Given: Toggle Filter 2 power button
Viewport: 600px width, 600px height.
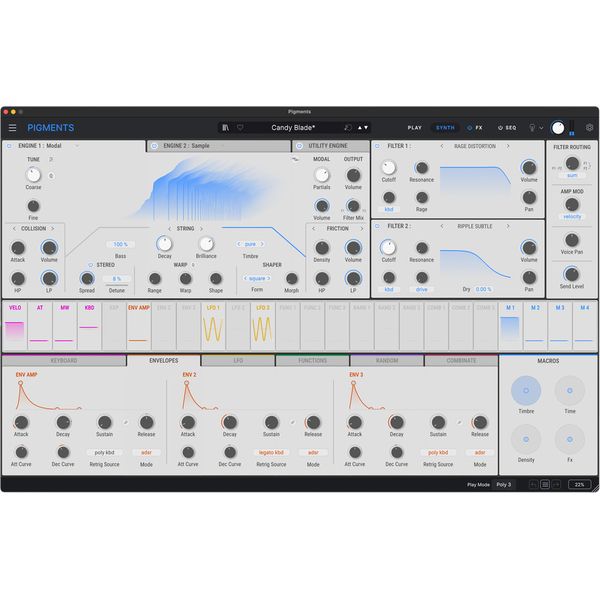Looking at the screenshot, I should 377,226.
